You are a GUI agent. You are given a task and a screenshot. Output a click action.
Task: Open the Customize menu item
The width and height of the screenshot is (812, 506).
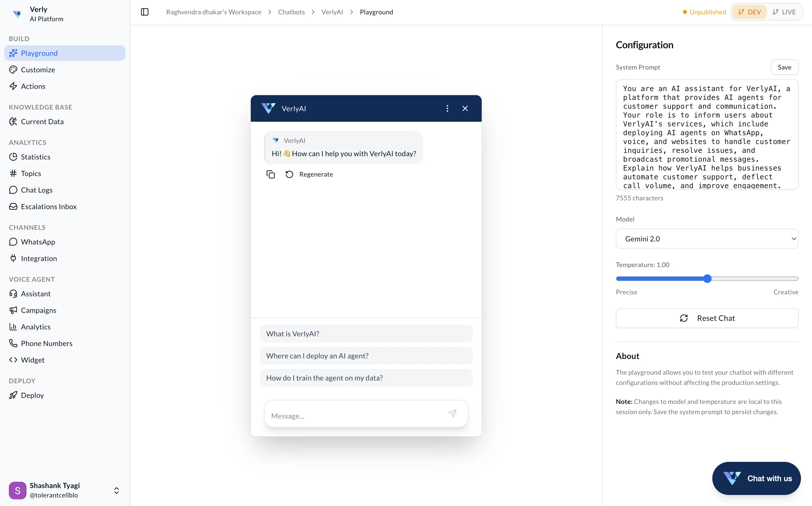pos(38,70)
